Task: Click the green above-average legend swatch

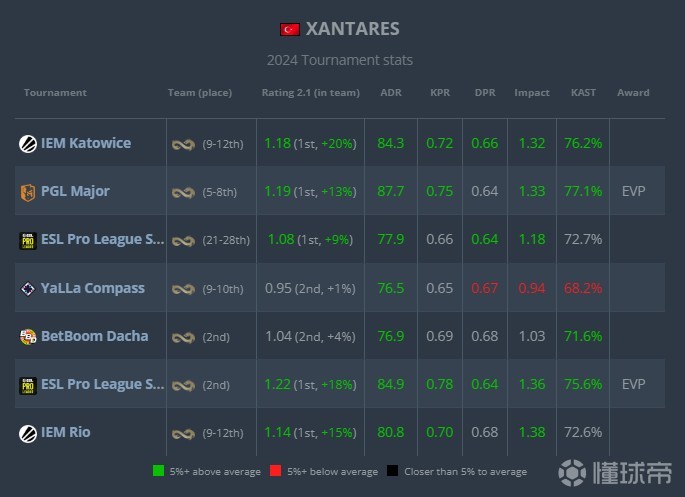Action: click(x=159, y=471)
